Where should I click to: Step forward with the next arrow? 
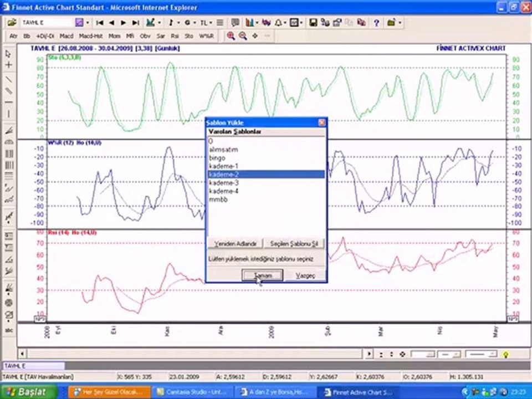click(124, 23)
